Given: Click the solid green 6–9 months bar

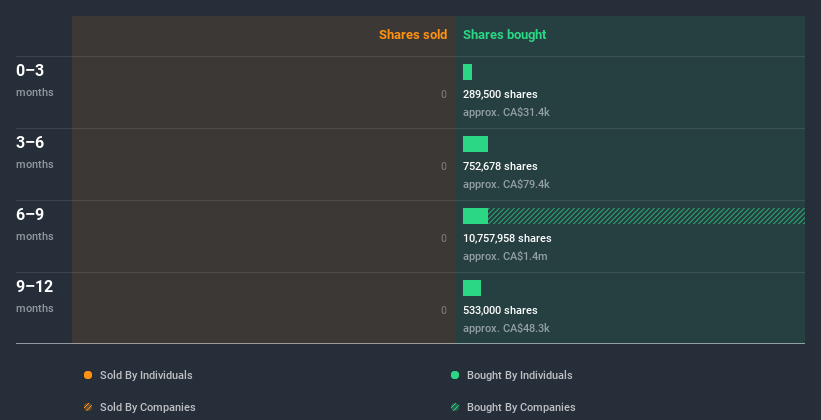Looking at the screenshot, I should pos(475,216).
